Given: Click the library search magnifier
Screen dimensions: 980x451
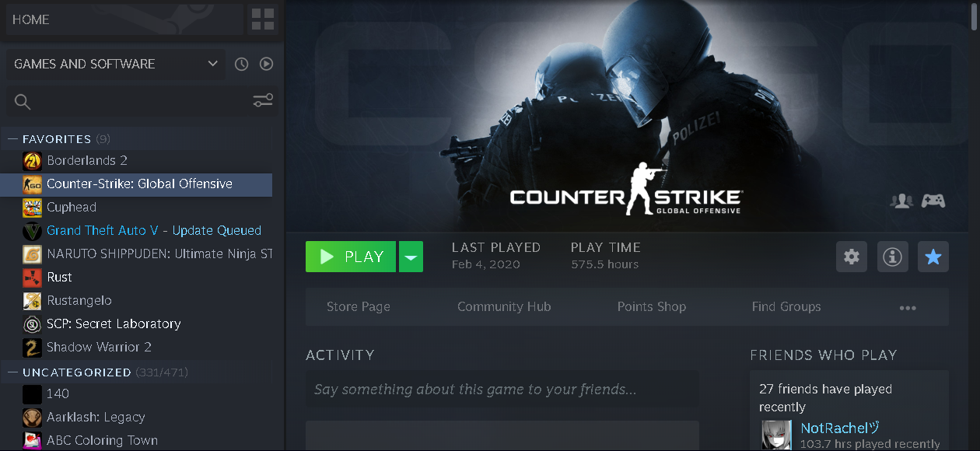Looking at the screenshot, I should pyautogui.click(x=23, y=102).
